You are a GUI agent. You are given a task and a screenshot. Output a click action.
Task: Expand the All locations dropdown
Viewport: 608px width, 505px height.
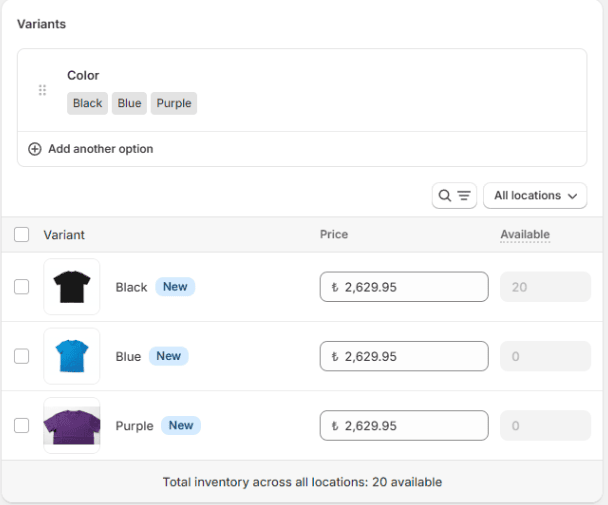point(534,196)
